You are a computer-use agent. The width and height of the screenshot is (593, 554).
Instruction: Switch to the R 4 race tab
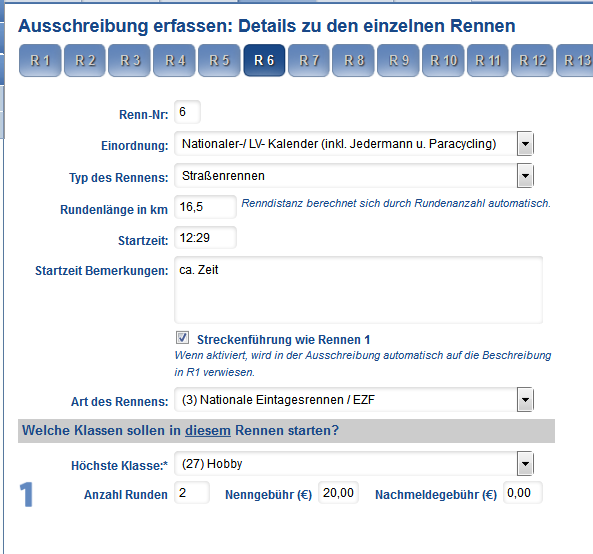coord(174,61)
